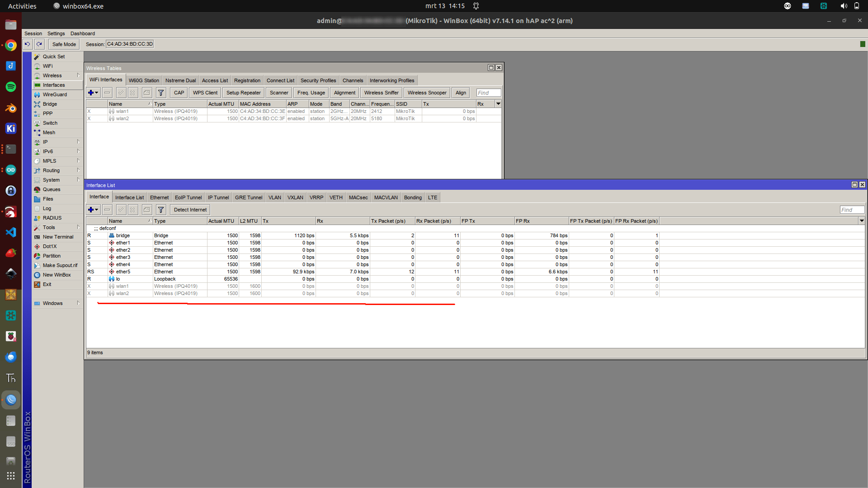
Task: Switch to Ethernet tab in Interface List
Action: (x=160, y=197)
